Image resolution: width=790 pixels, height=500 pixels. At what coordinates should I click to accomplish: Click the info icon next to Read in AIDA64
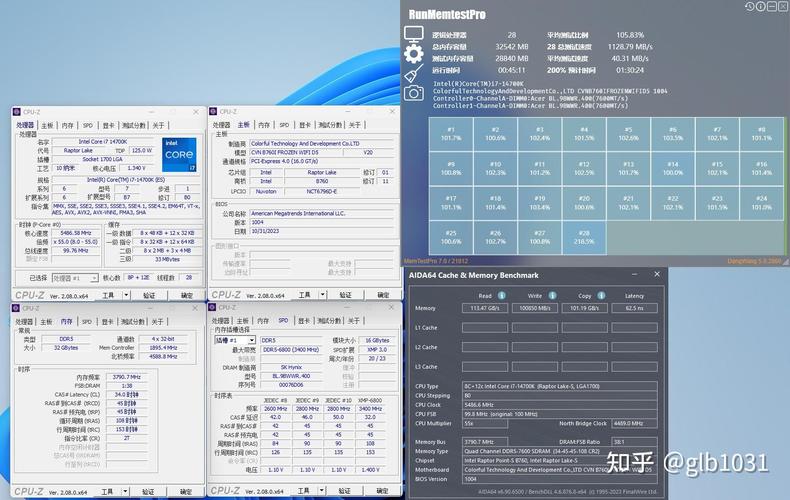[x=502, y=295]
